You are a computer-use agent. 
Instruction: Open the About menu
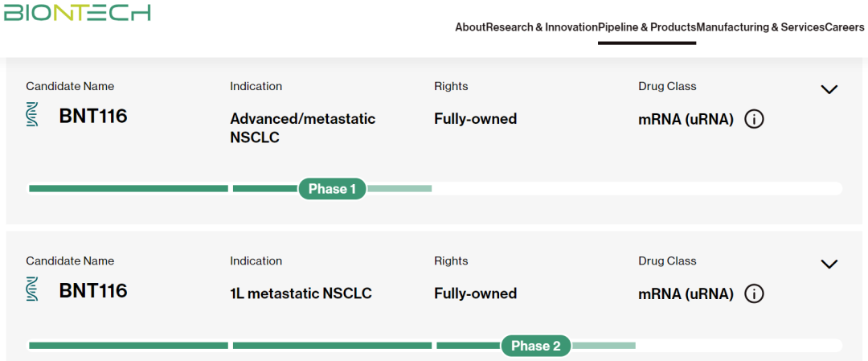pyautogui.click(x=470, y=27)
